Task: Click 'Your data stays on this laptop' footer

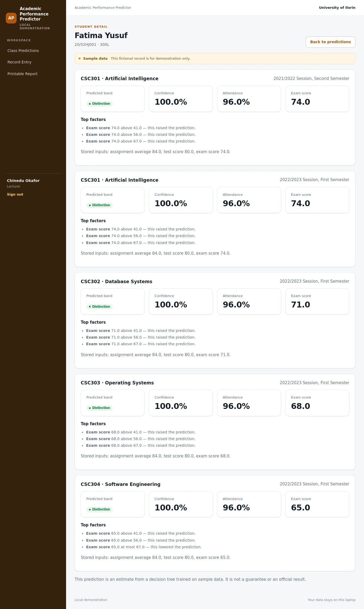Action: pyautogui.click(x=331, y=600)
